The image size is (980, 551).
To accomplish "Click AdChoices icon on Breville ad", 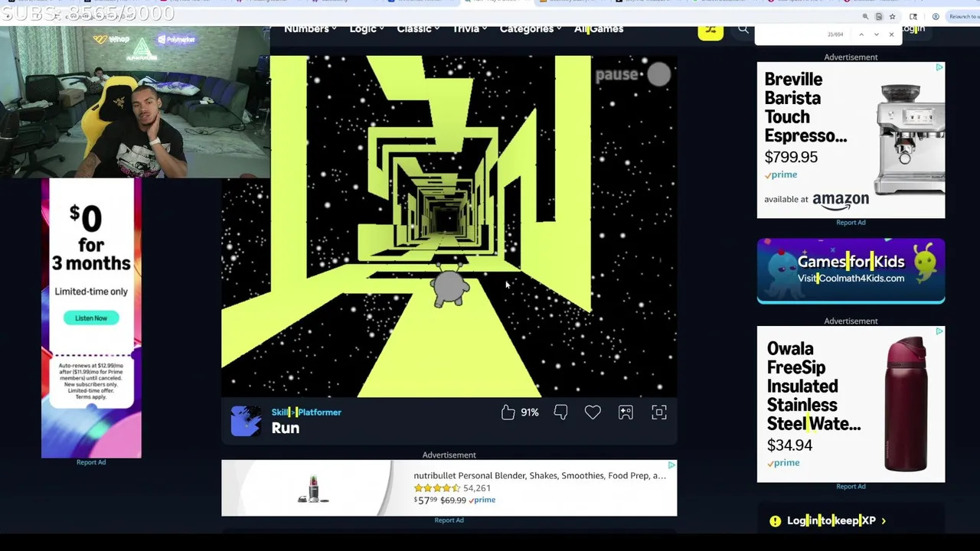I will coord(939,67).
